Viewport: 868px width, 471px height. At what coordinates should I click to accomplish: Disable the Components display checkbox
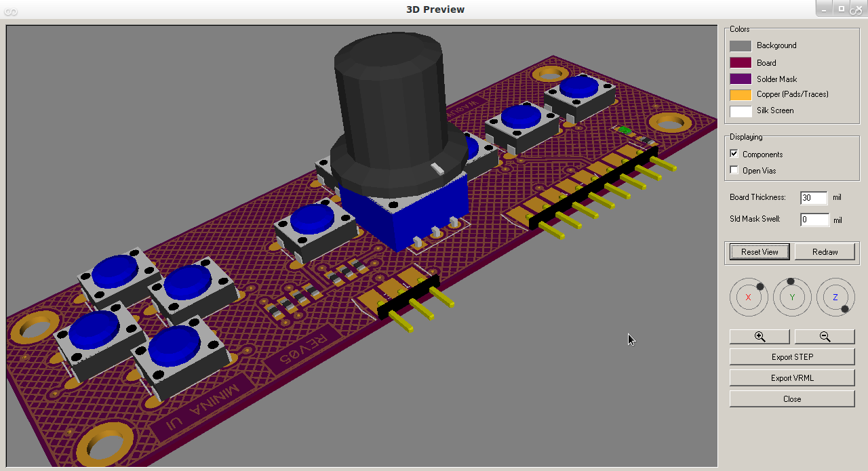coord(733,153)
